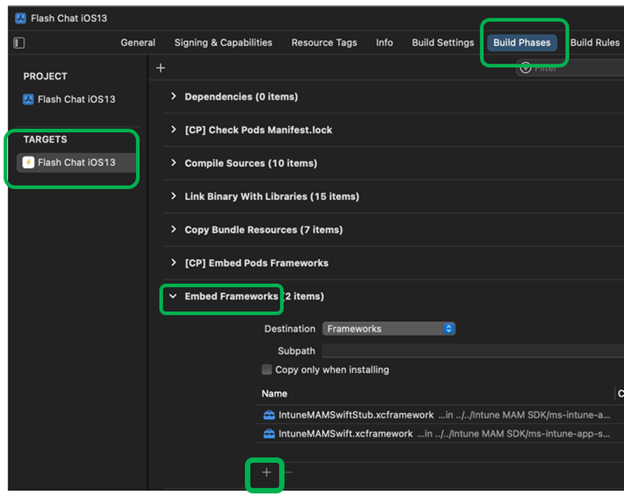Viewport: 624px width, 497px height.
Task: Switch to the Build Rules tab
Action: (595, 43)
